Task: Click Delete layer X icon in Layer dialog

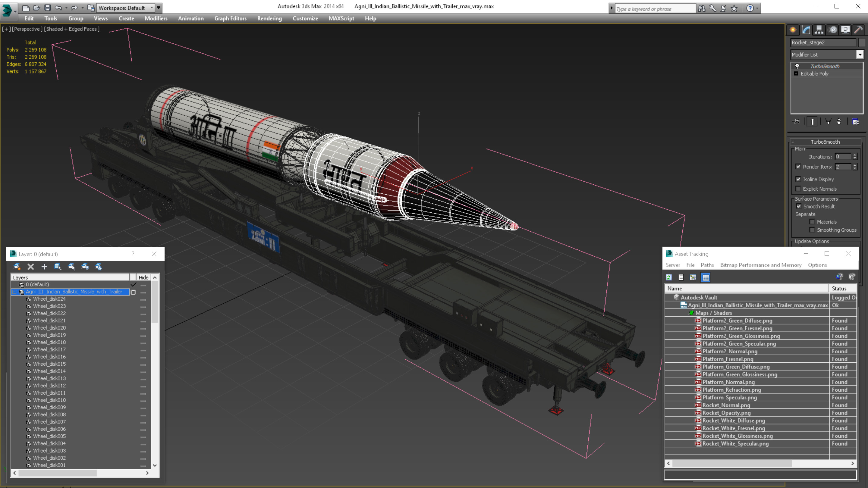Action: (31, 267)
